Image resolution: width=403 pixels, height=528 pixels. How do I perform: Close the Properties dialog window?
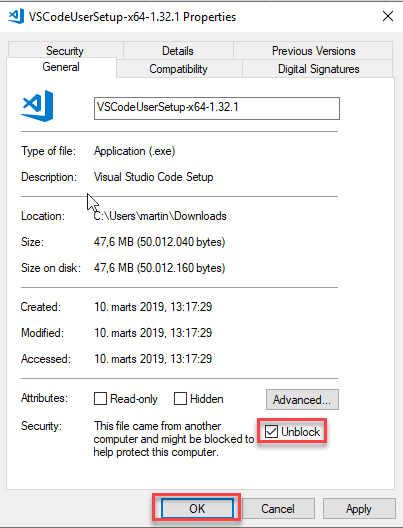click(x=388, y=16)
